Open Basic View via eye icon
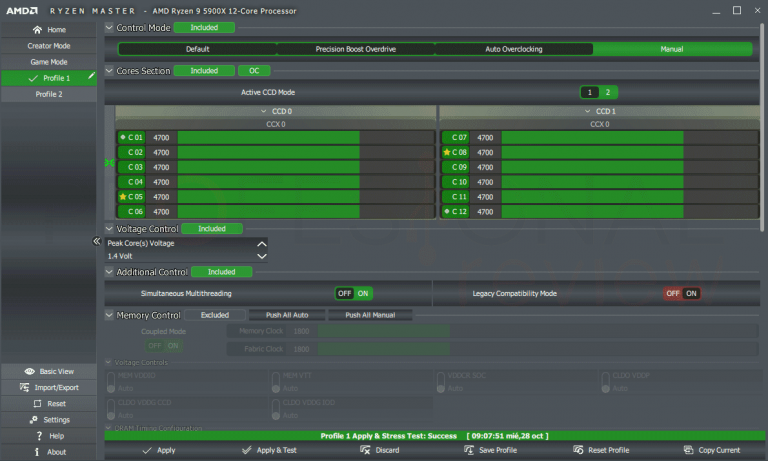The width and height of the screenshot is (768, 461). click(29, 371)
